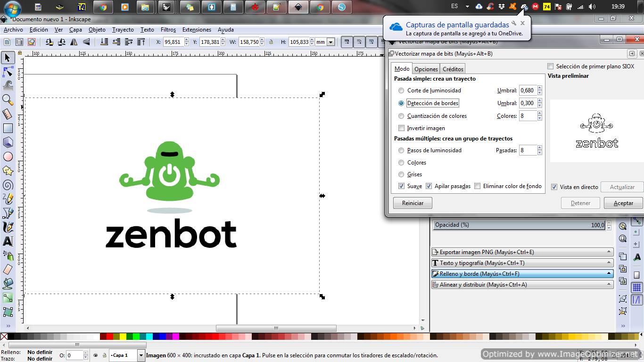Select the Pencil freehand tool
This screenshot has height=362, width=644.
(x=8, y=199)
